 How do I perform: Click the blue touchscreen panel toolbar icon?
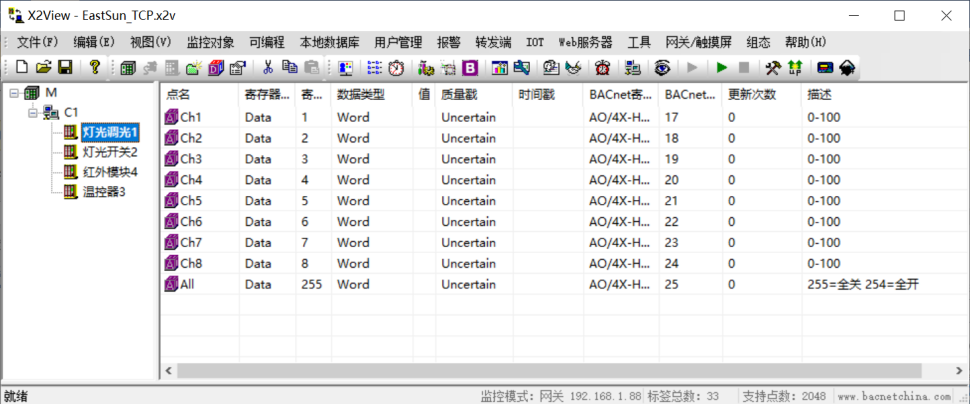[825, 67]
